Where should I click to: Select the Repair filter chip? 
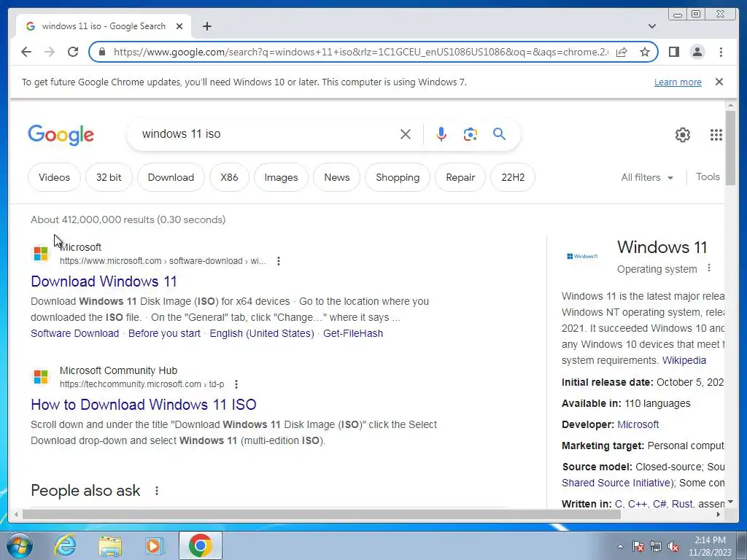click(460, 177)
